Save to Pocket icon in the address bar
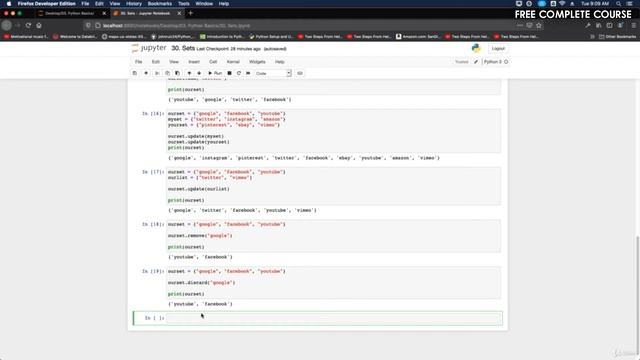 pos(529,25)
